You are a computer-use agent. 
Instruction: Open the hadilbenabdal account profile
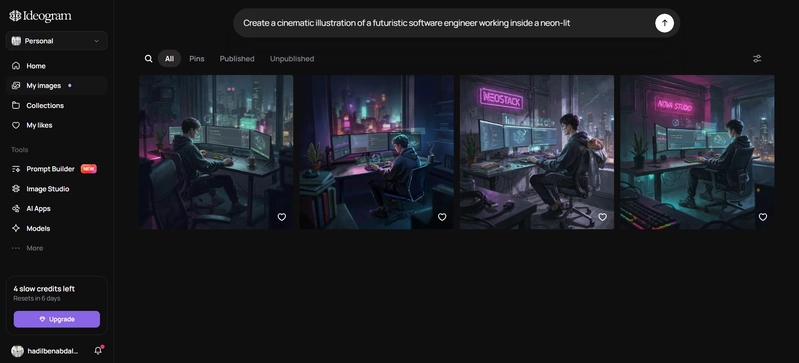pyautogui.click(x=45, y=351)
